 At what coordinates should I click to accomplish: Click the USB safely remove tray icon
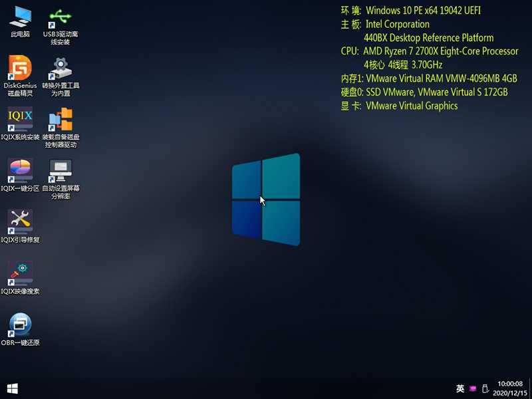click(485, 388)
